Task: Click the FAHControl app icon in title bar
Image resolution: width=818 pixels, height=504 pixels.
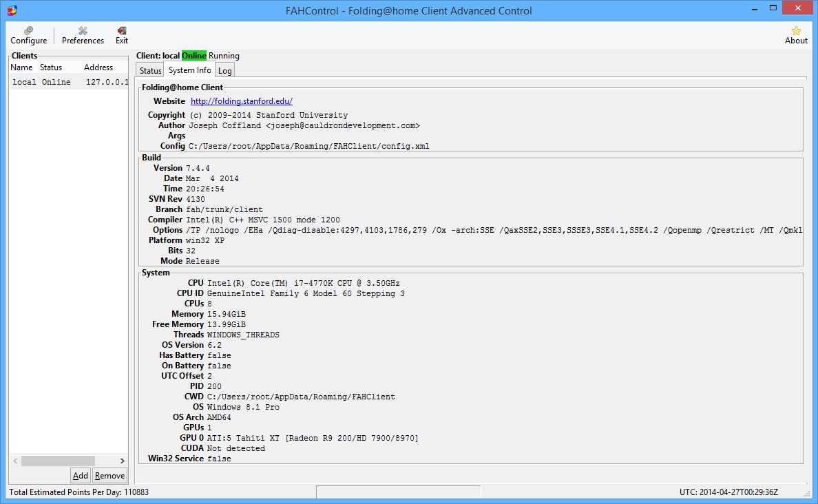Action: (x=12, y=10)
